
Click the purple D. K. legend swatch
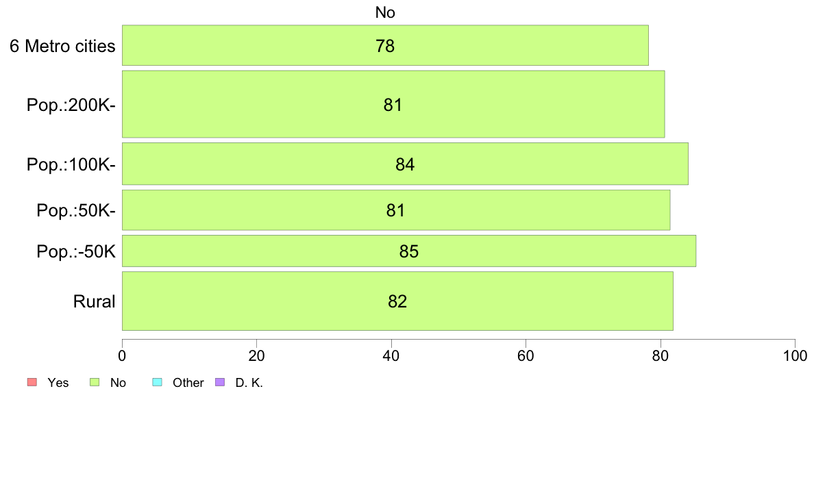click(x=220, y=383)
